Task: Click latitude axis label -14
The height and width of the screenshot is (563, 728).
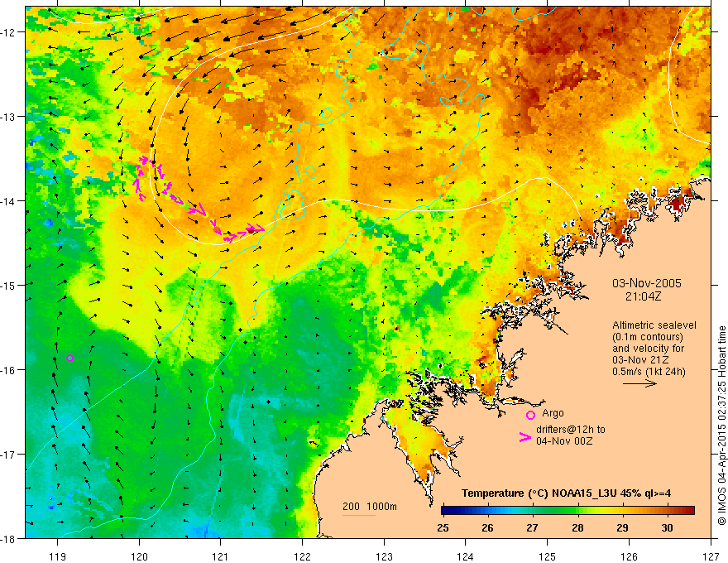Action: 8,201
